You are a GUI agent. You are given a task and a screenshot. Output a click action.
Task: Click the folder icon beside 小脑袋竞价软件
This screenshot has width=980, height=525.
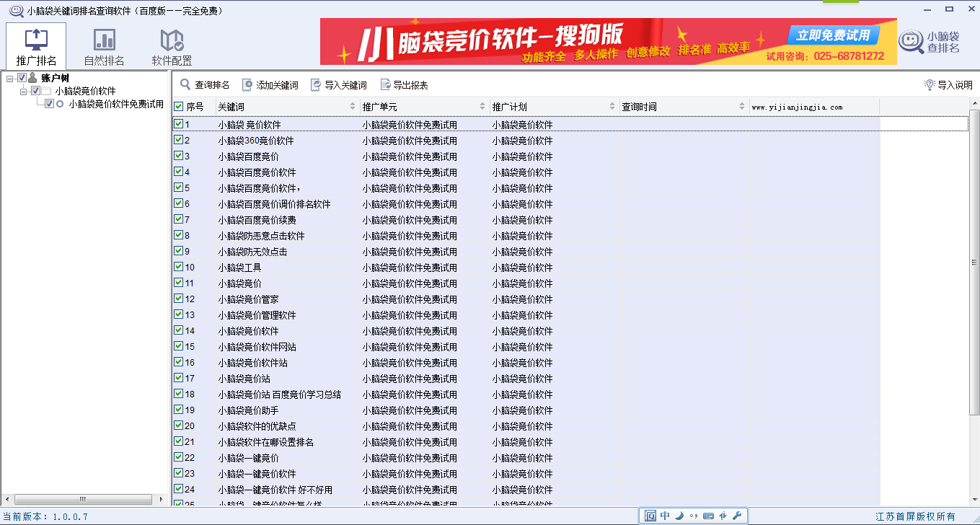point(46,91)
